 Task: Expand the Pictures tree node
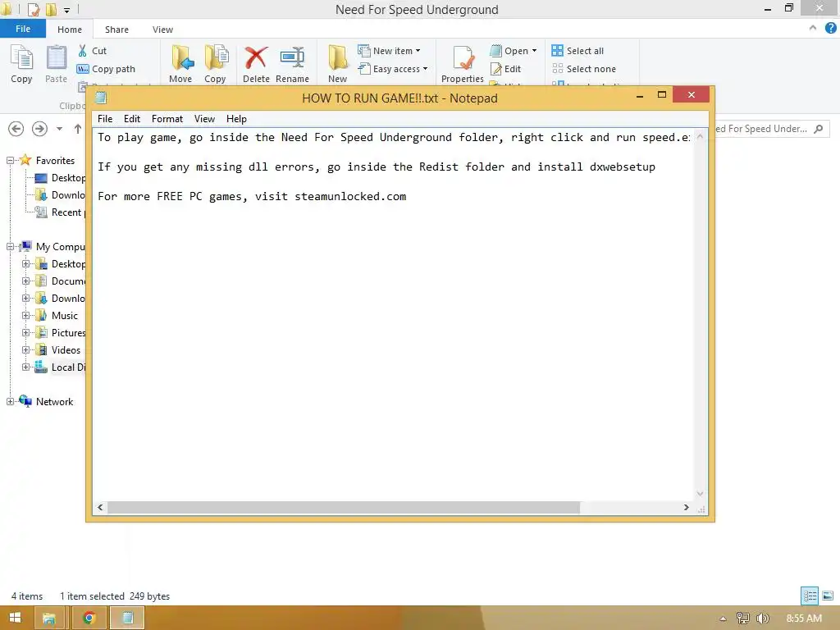[x=25, y=333]
